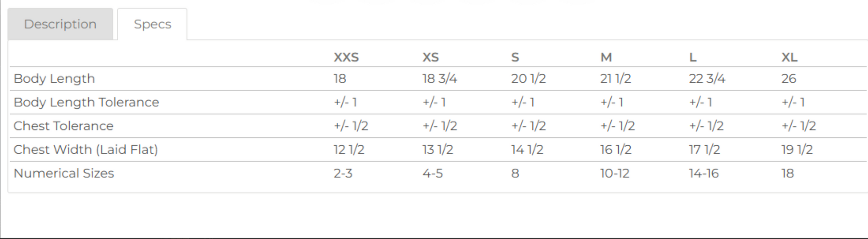This screenshot has width=868, height=239.
Task: Click the M size column header
Action: click(x=606, y=57)
